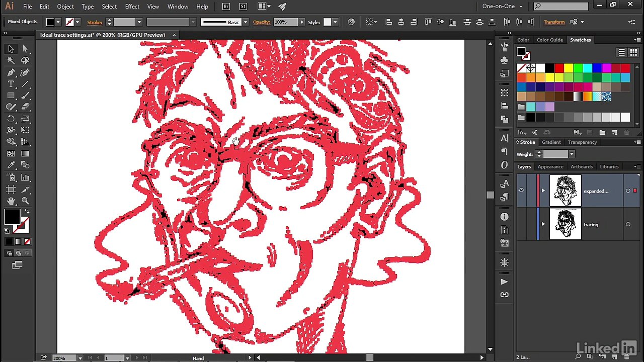Open the Links panel icon

point(505,295)
